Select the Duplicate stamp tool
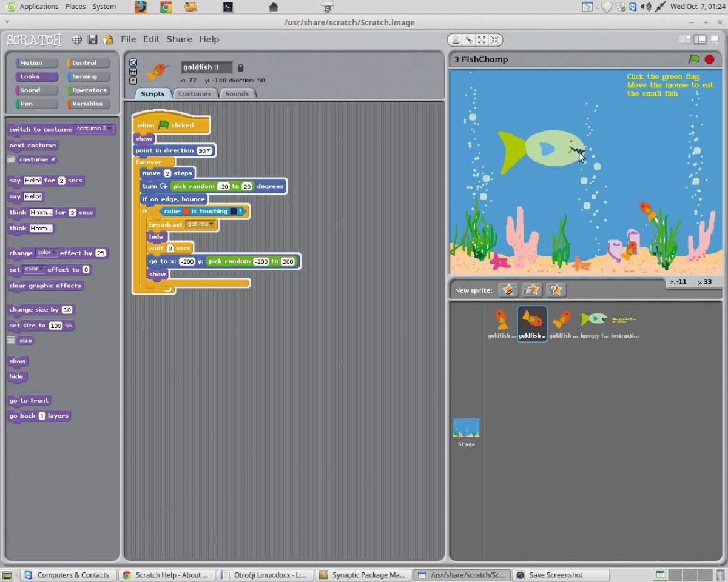 [x=456, y=40]
